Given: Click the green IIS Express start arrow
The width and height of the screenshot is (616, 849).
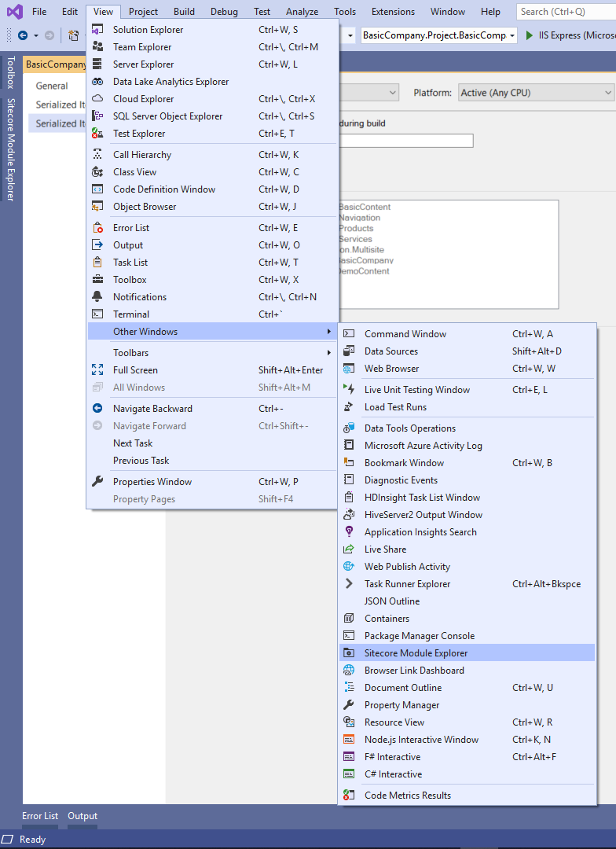Looking at the screenshot, I should pos(530,35).
